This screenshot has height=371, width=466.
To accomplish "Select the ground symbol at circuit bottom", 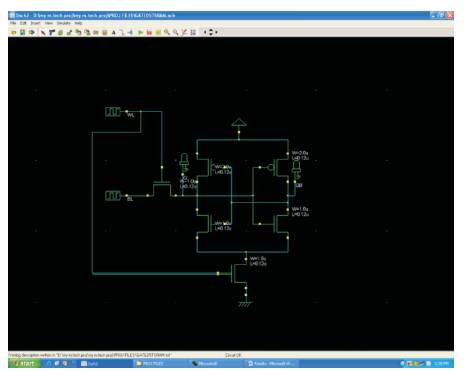I will (x=245, y=304).
